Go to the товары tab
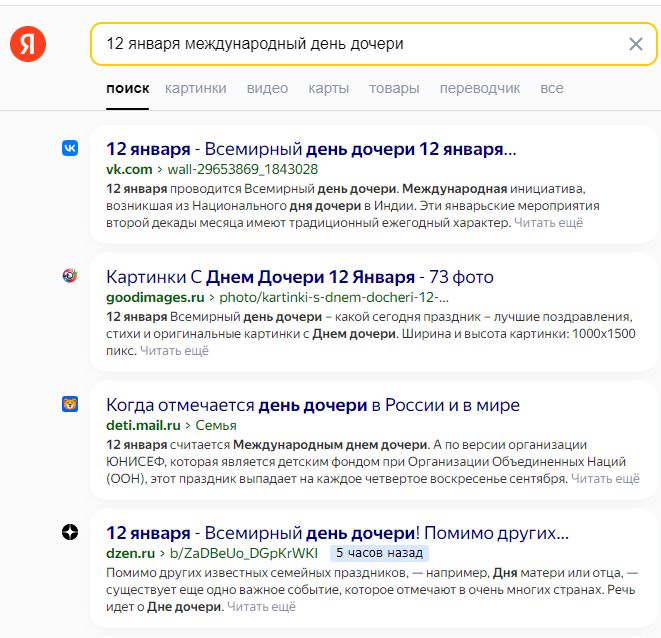This screenshot has width=661, height=638. tap(394, 88)
